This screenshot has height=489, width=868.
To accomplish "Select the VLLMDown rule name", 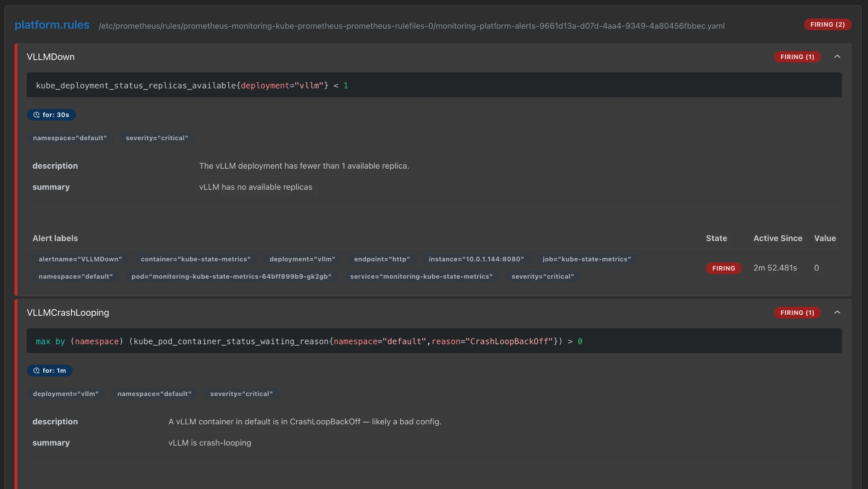I will (51, 57).
